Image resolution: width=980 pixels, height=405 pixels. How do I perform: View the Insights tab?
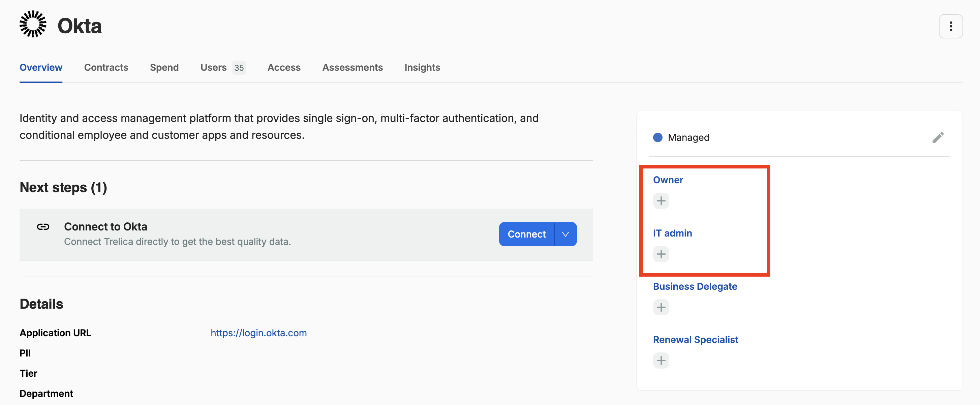tap(422, 67)
